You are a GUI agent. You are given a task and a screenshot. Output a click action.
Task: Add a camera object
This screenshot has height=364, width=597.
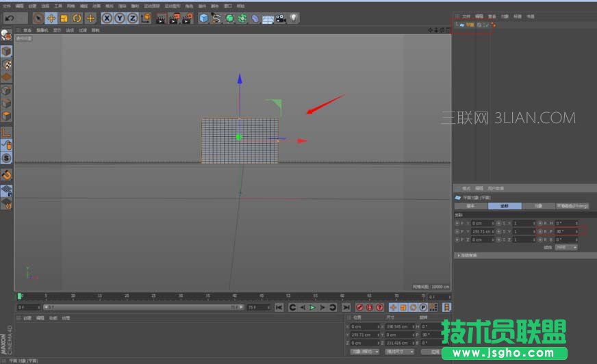tap(281, 18)
